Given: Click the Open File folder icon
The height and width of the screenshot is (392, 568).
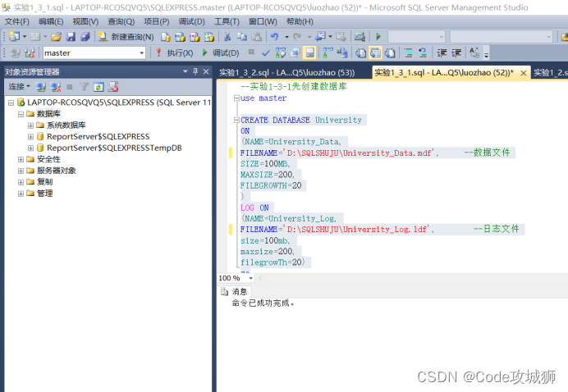Looking at the screenshot, I should 56,37.
